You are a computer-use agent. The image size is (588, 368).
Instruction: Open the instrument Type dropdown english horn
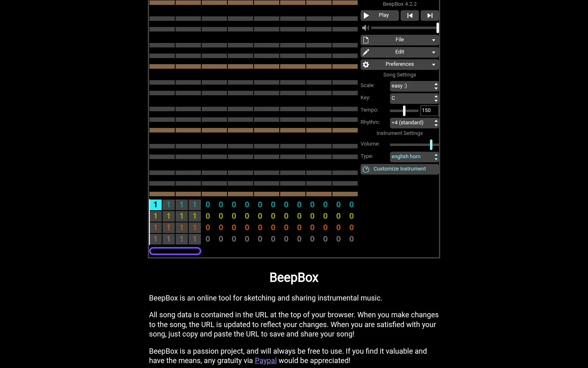point(414,157)
